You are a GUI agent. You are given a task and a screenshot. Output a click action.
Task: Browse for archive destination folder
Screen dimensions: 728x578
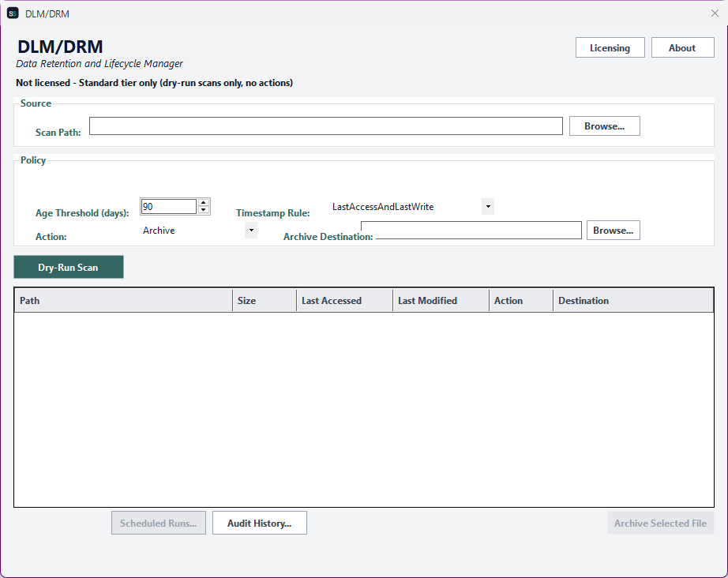613,231
